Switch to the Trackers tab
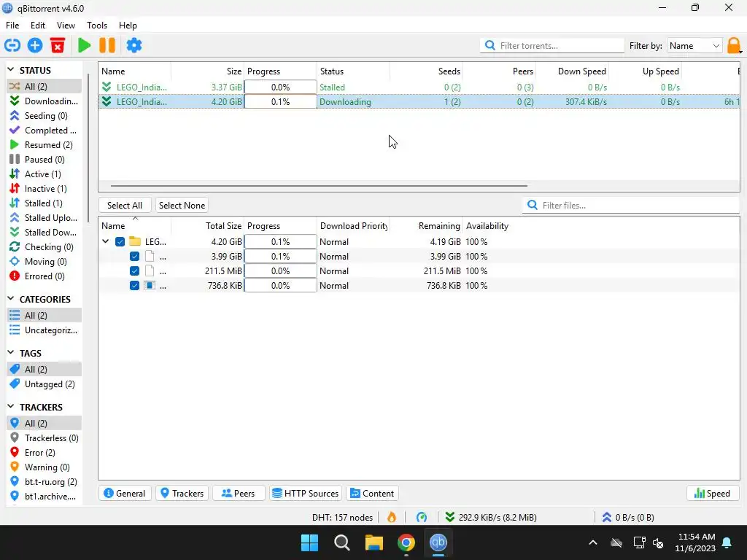 coord(182,494)
